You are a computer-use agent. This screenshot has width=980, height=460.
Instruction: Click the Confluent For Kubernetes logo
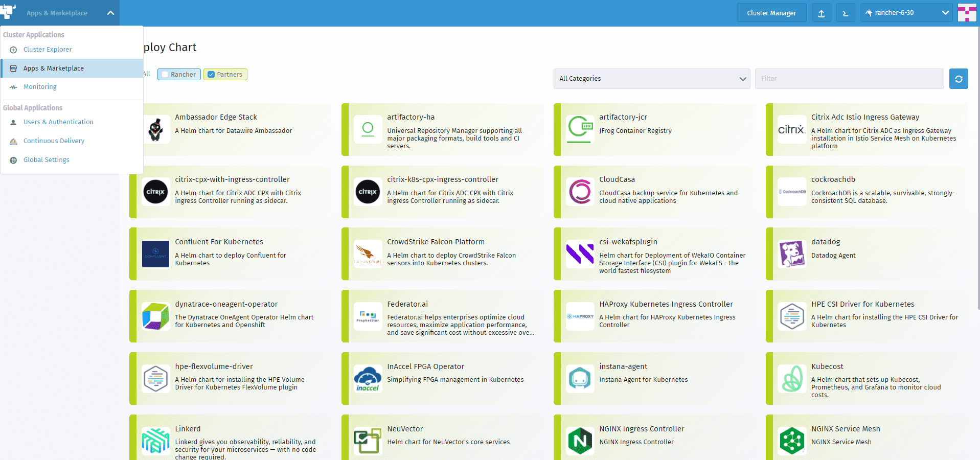(155, 254)
